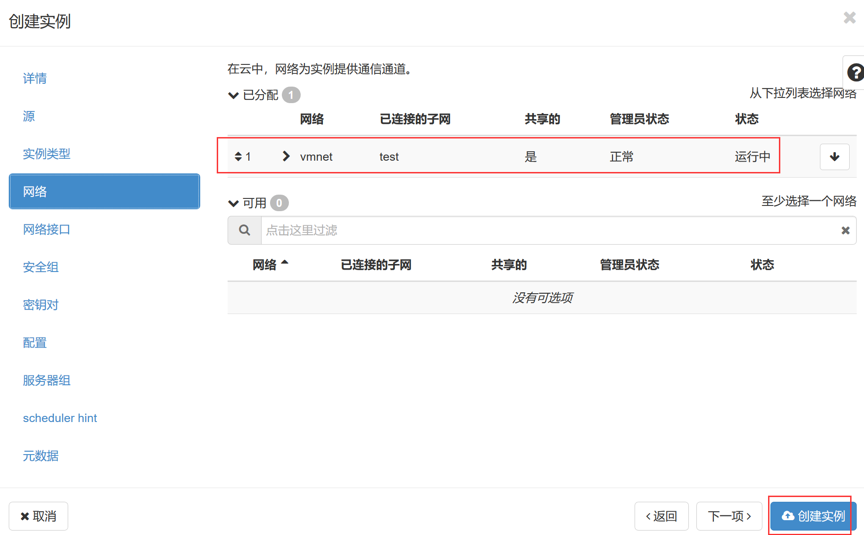Viewport: 864px width, 535px height.
Task: Click 已连接的子网 header in available table
Action: point(376,265)
